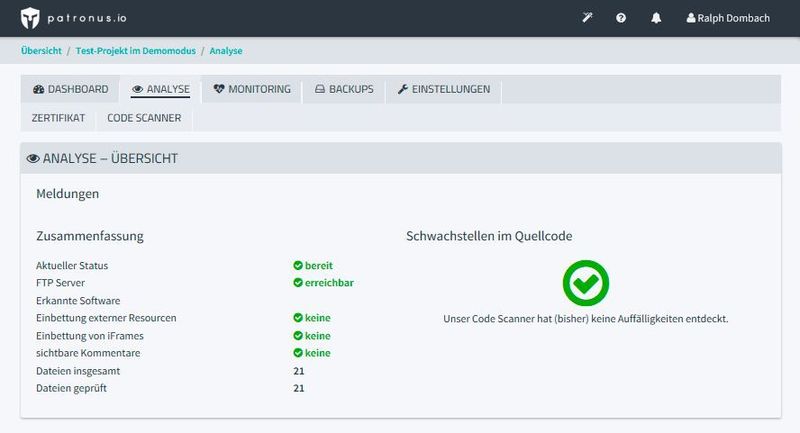Click the large green checkmark circle
Screen dimensions: 800x433
click(x=586, y=283)
